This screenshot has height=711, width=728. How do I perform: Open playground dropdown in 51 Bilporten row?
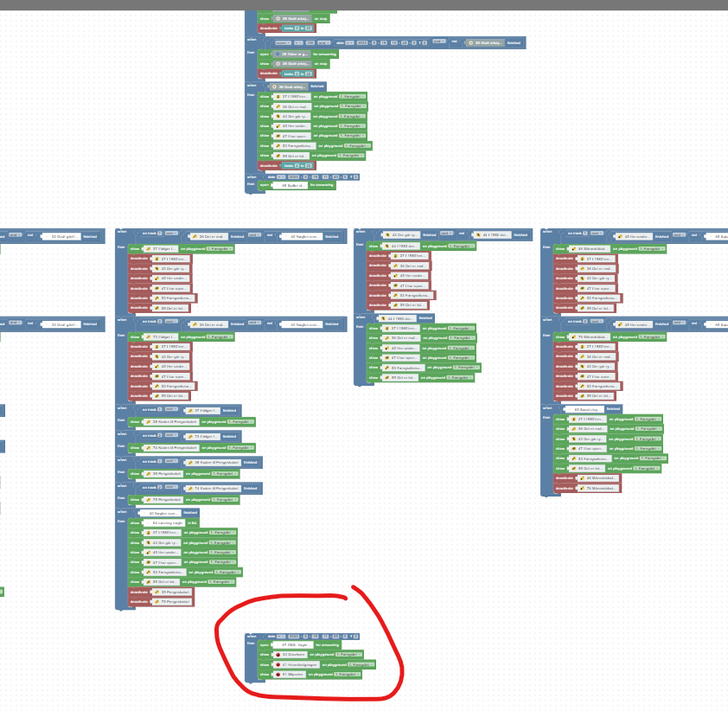(347, 675)
